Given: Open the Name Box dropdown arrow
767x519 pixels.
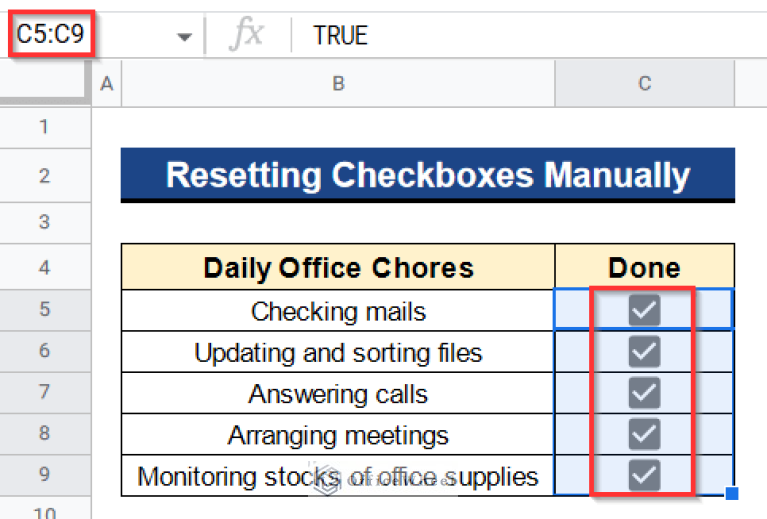Looking at the screenshot, I should (x=184, y=37).
